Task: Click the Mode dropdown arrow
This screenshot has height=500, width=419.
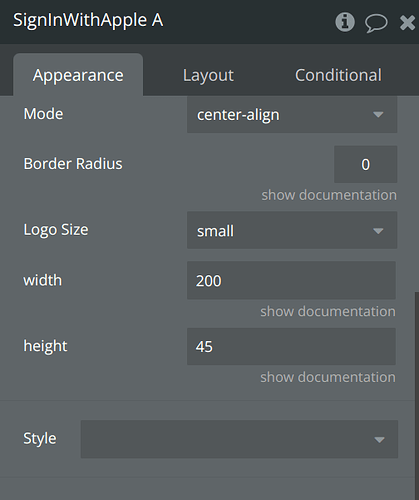Action: click(x=378, y=115)
